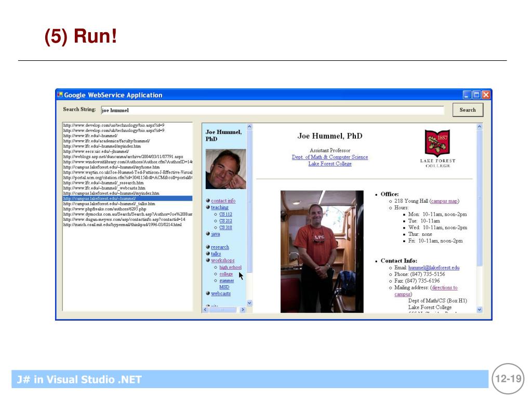Open the summer MSD workshop link

click(x=227, y=284)
